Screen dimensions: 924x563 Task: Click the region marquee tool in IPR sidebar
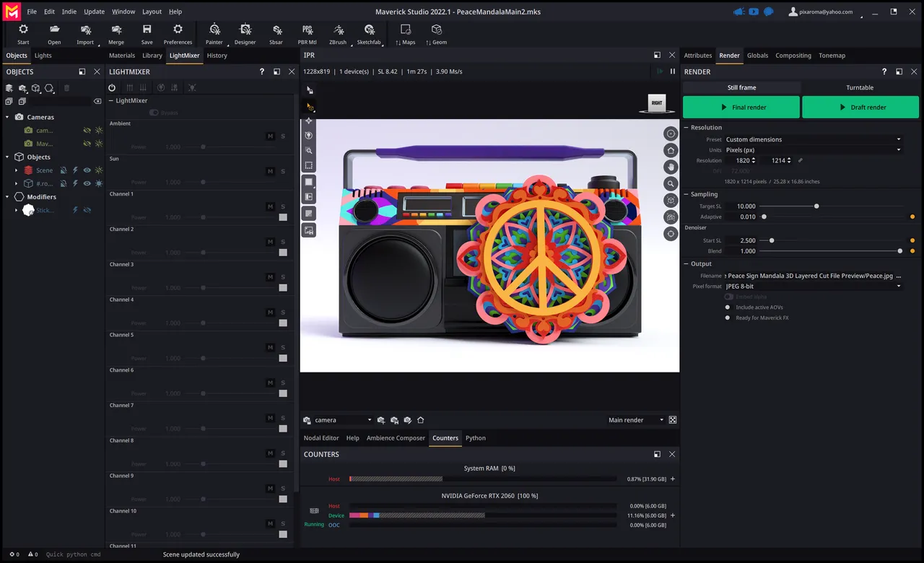[309, 165]
